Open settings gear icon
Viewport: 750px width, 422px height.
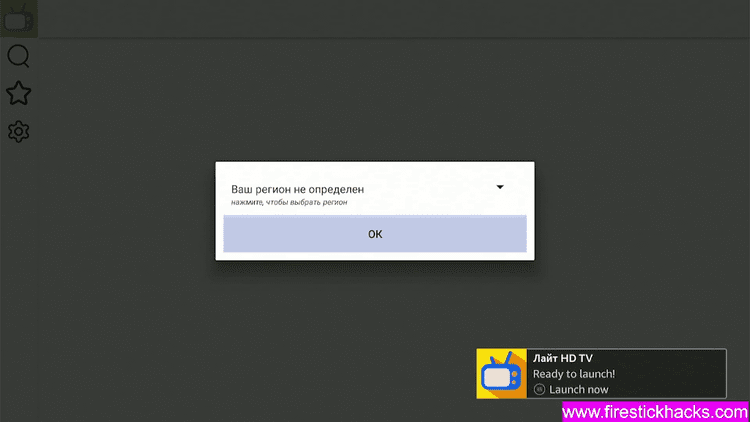pos(19,131)
